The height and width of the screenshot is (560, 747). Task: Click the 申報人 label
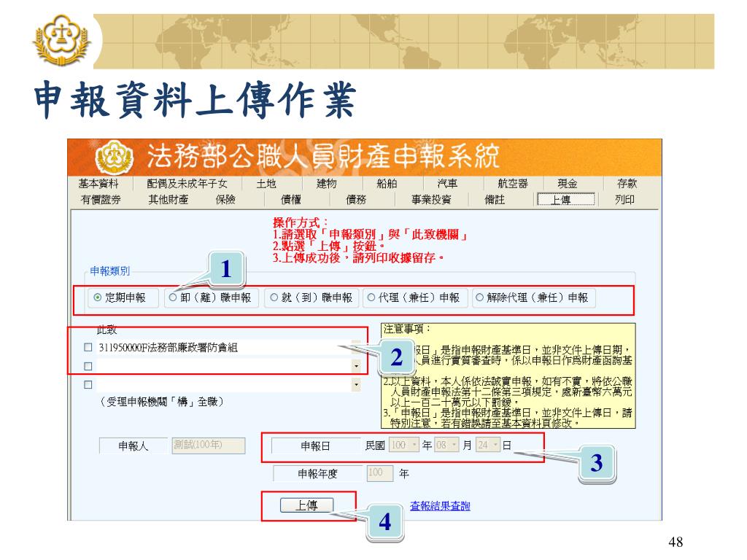coord(133,446)
